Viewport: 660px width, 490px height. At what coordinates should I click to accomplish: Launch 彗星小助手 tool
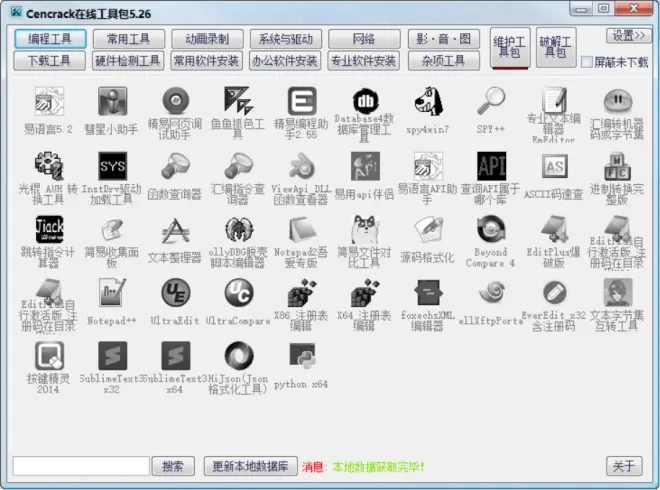[x=112, y=101]
